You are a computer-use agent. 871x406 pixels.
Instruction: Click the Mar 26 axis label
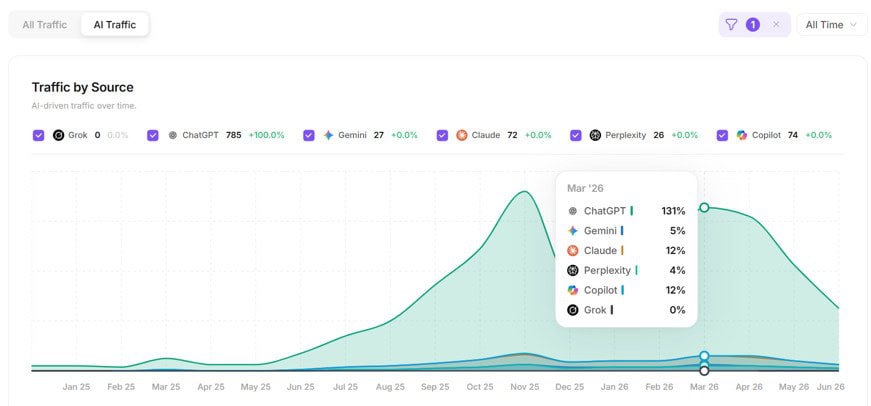pyautogui.click(x=704, y=387)
